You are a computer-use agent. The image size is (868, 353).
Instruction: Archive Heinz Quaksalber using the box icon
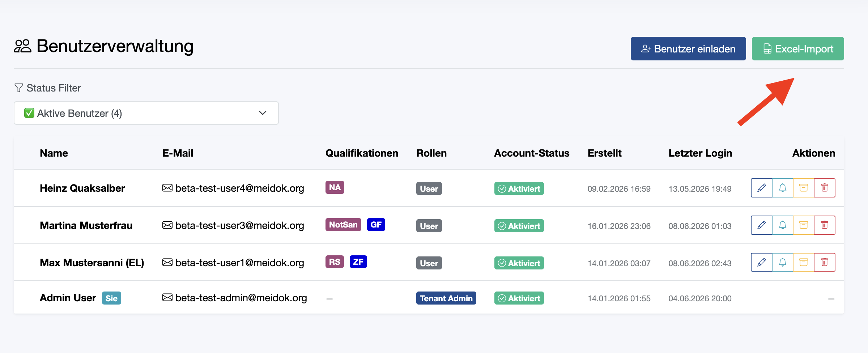click(803, 188)
